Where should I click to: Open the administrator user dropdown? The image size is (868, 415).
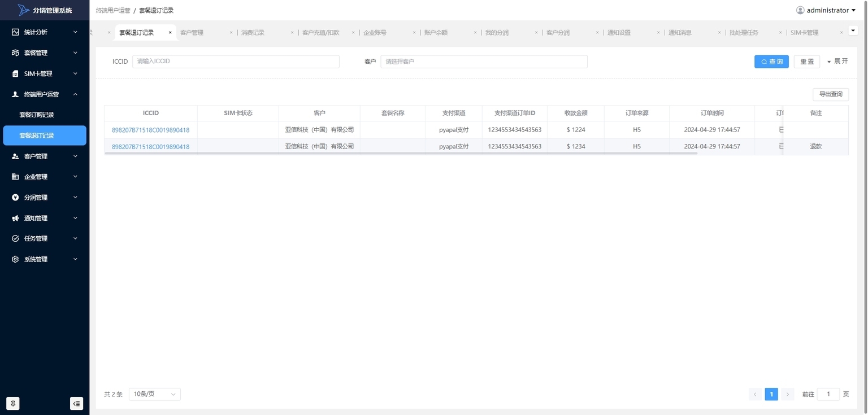coord(826,10)
